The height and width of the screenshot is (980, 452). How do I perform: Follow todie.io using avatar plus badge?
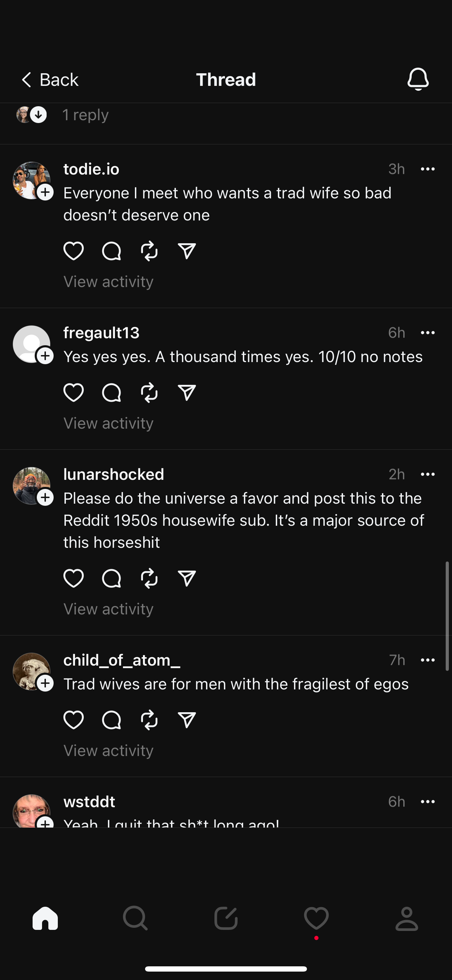click(45, 192)
